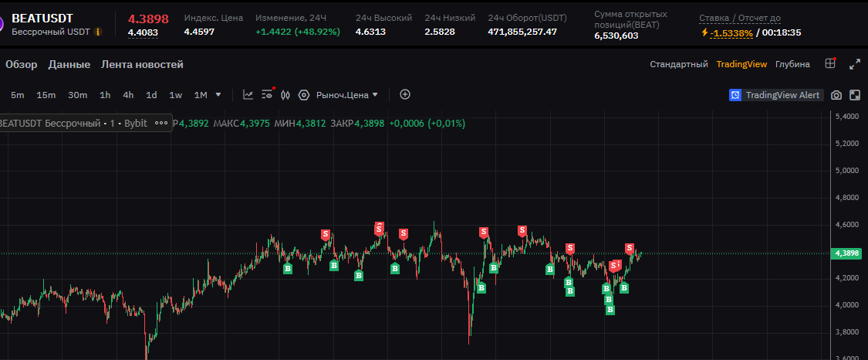Click the 24h low value 2.5828
This screenshot has height=360, width=868.
click(x=440, y=32)
